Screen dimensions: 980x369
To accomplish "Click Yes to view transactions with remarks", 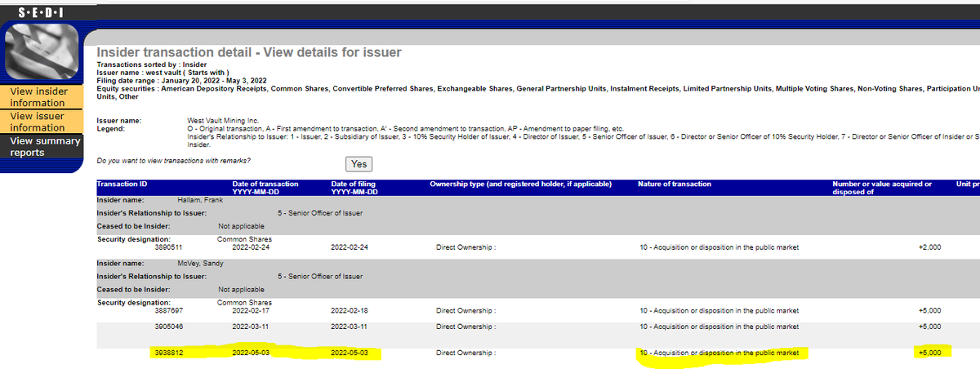I will click(359, 164).
